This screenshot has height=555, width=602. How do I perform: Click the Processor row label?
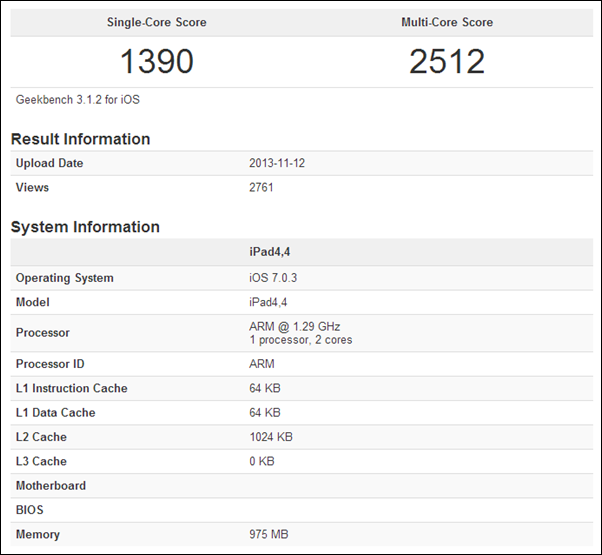point(43,333)
